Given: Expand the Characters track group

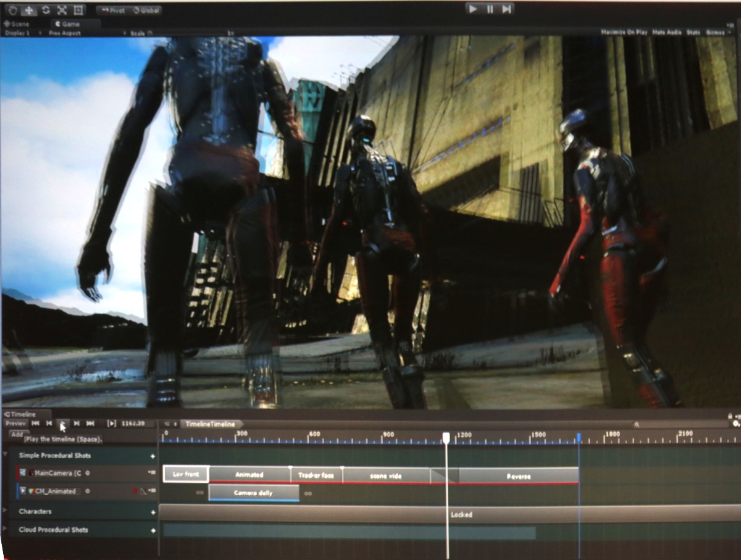Looking at the screenshot, I should (x=6, y=511).
